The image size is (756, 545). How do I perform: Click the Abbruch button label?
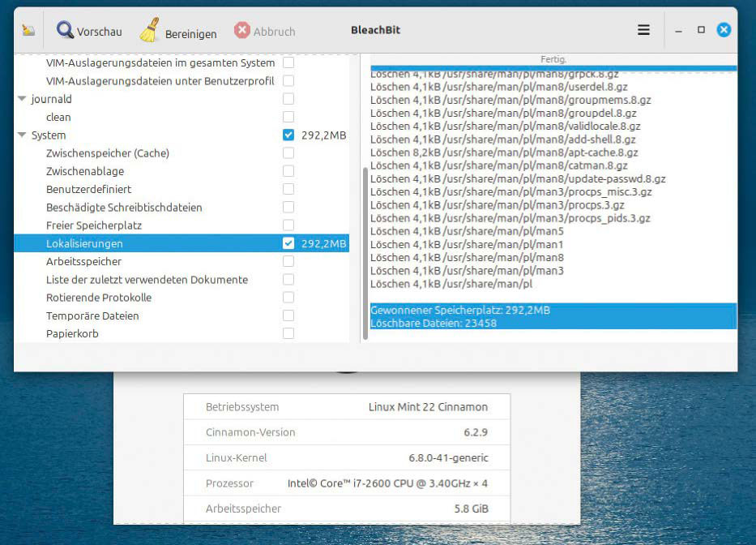tap(275, 32)
